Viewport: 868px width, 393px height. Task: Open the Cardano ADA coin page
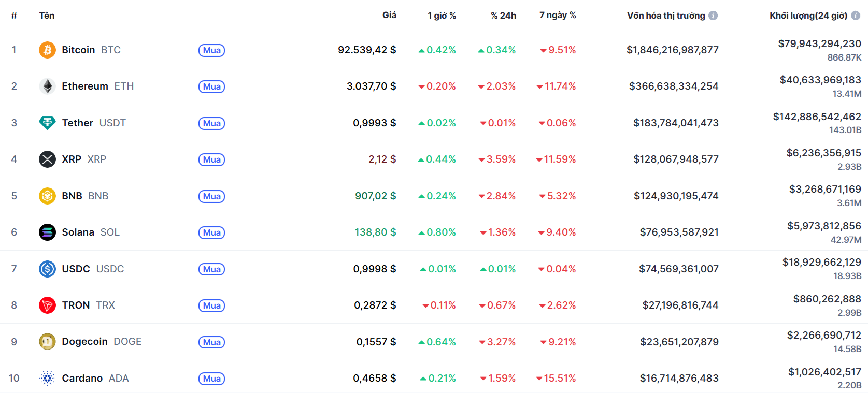pyautogui.click(x=82, y=379)
